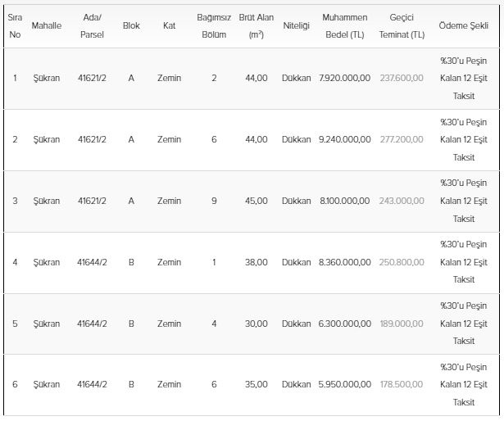Image resolution: width=504 pixels, height=421 pixels.
Task: Click the 5.950.000,00 price cell
Action: [344, 384]
